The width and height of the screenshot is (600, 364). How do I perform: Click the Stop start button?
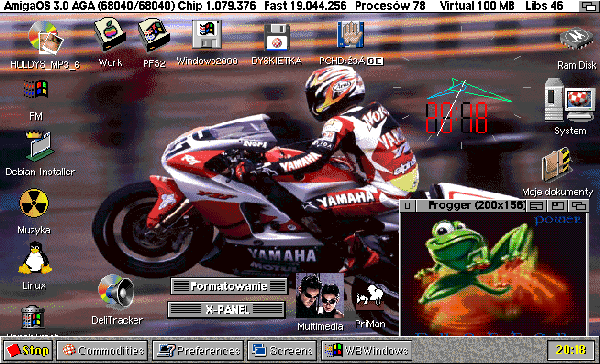pyautogui.click(x=28, y=351)
